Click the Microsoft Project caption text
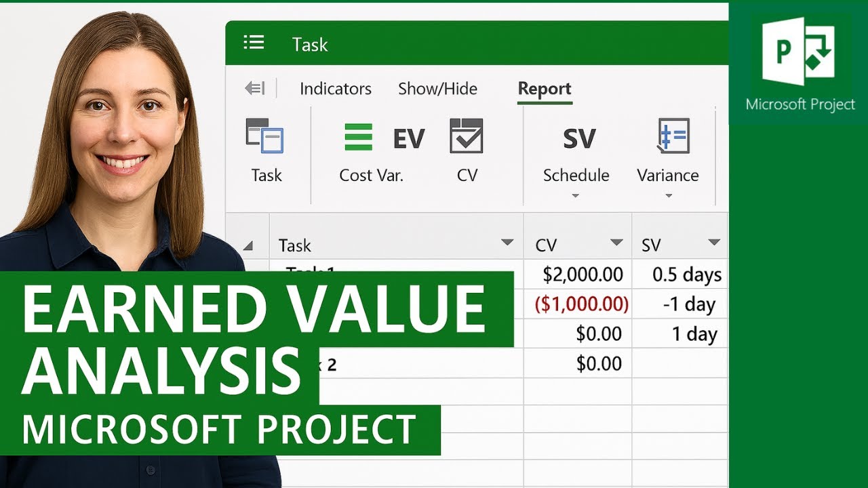This screenshot has height=488, width=868. coord(800,104)
